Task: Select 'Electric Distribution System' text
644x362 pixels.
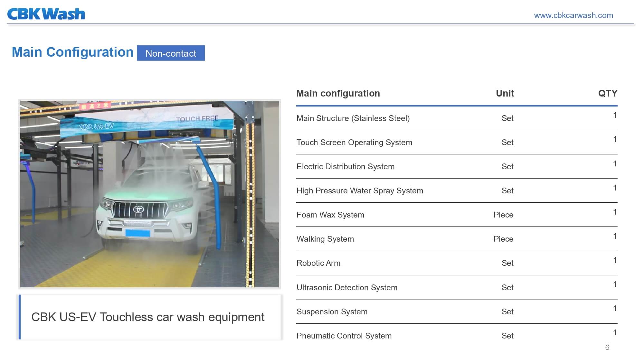Action: tap(346, 167)
